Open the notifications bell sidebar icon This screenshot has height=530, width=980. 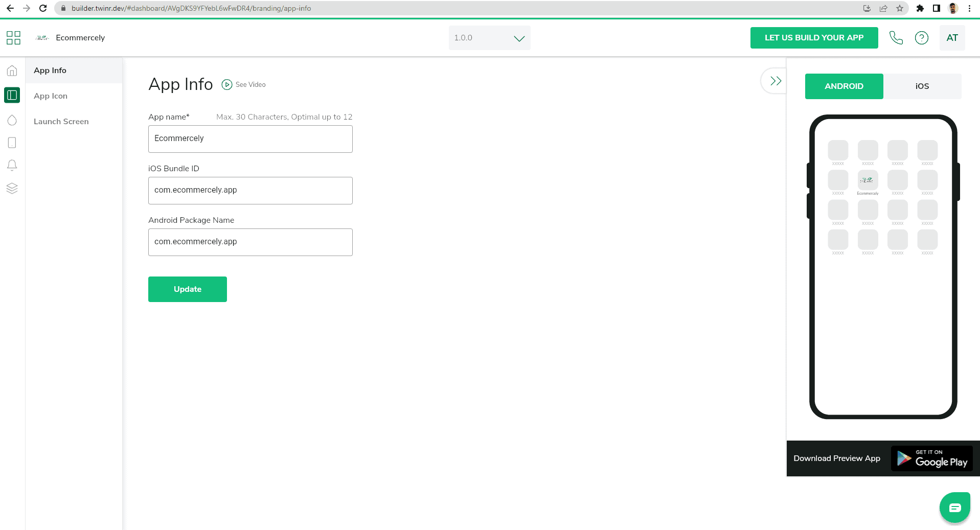click(x=12, y=165)
